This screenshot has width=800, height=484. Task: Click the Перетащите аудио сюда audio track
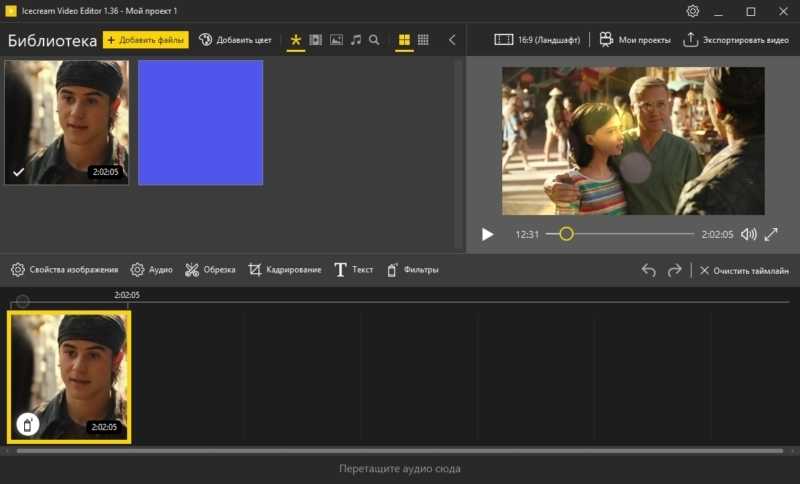pyautogui.click(x=400, y=469)
